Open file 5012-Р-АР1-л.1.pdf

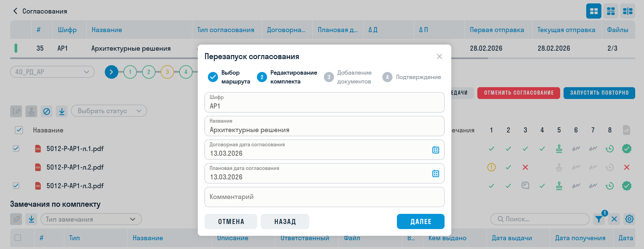[75, 149]
